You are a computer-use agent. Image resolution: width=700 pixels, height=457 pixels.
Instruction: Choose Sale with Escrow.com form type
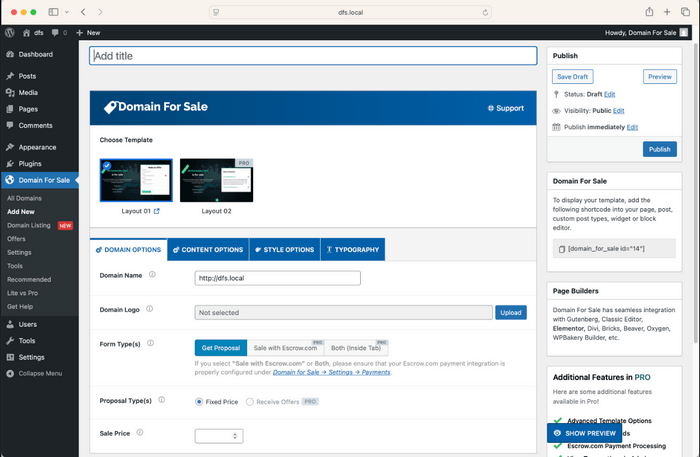tap(285, 348)
